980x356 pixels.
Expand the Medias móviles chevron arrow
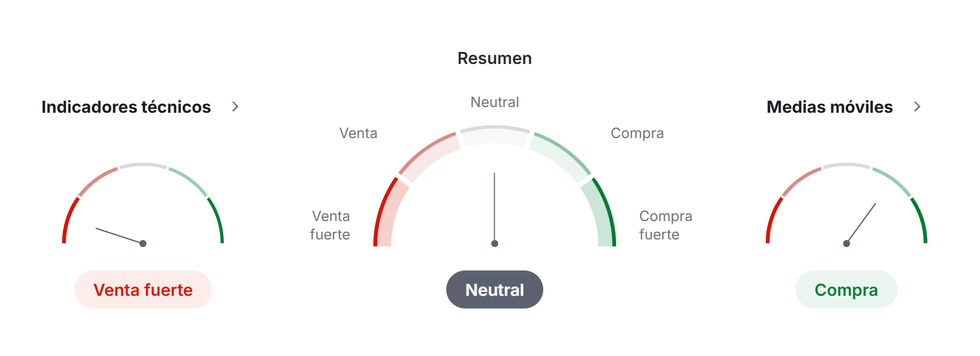[917, 106]
